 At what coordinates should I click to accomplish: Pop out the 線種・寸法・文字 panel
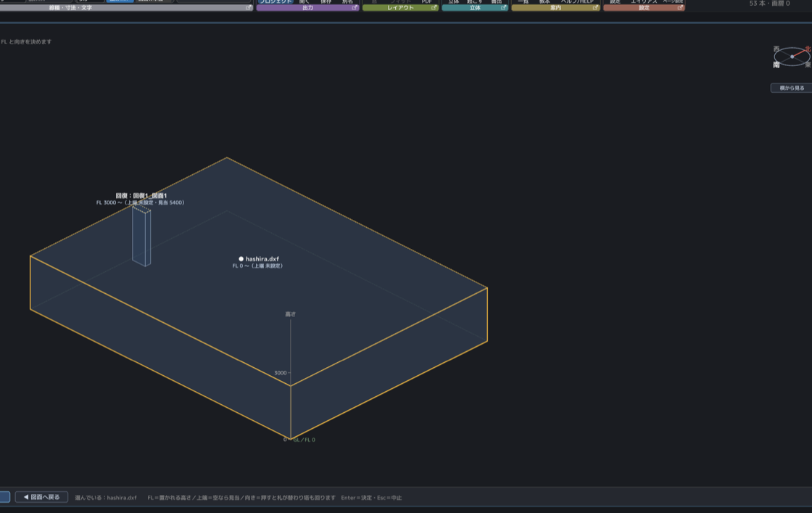pos(249,8)
